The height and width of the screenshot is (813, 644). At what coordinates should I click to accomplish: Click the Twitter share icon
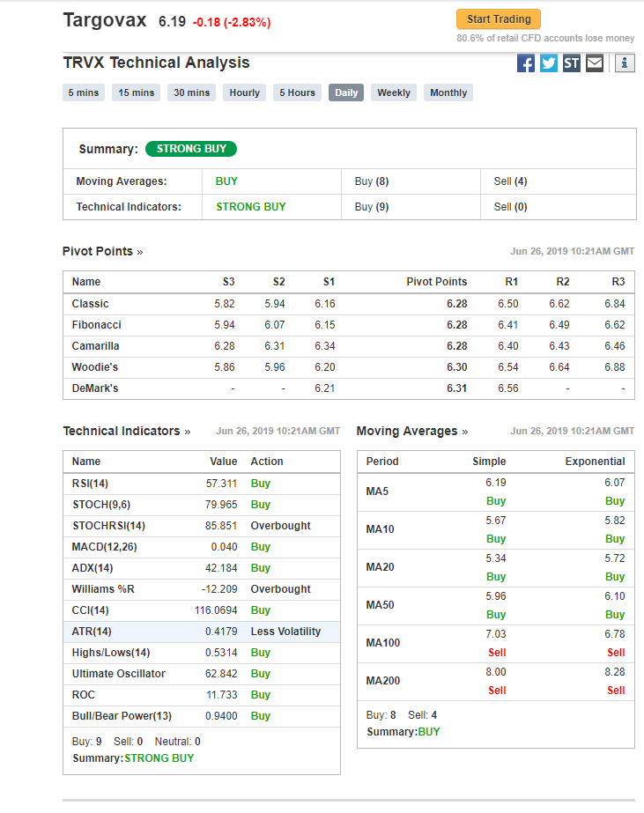(549, 63)
